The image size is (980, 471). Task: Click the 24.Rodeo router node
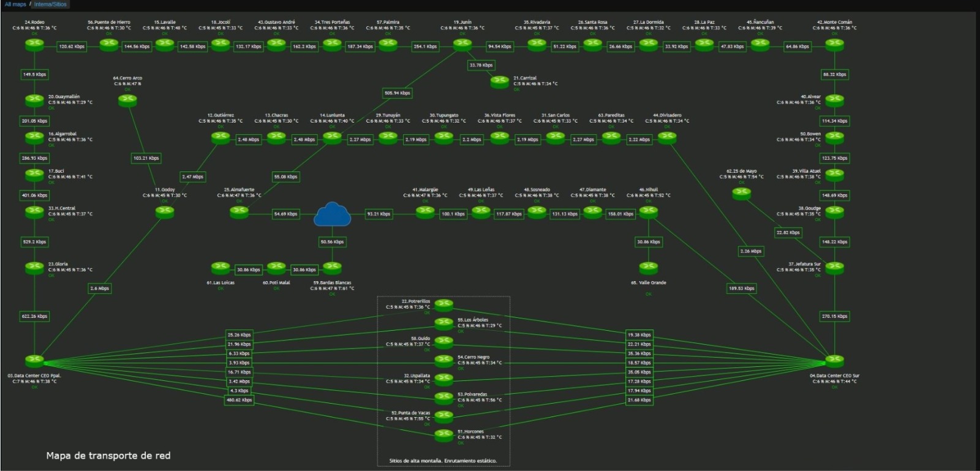click(x=34, y=45)
